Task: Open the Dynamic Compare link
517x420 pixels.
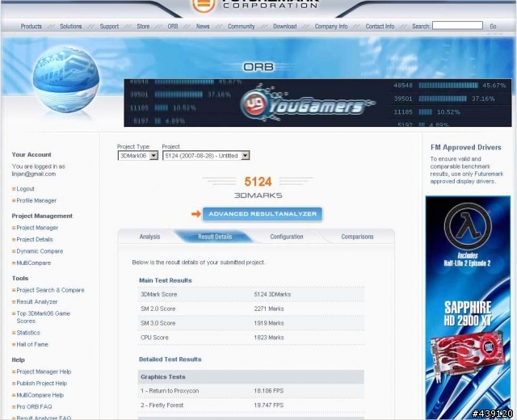Action: point(40,251)
